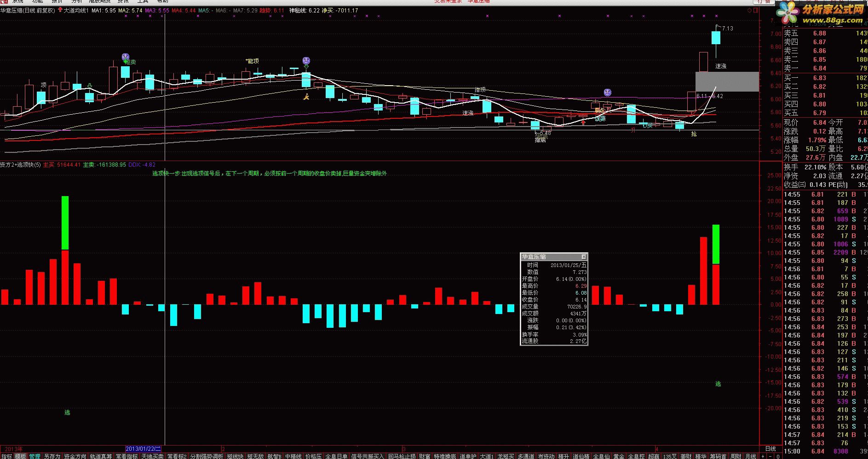Click the plus zoom button at bottom right
The width and height of the screenshot is (868, 459).
point(763,456)
